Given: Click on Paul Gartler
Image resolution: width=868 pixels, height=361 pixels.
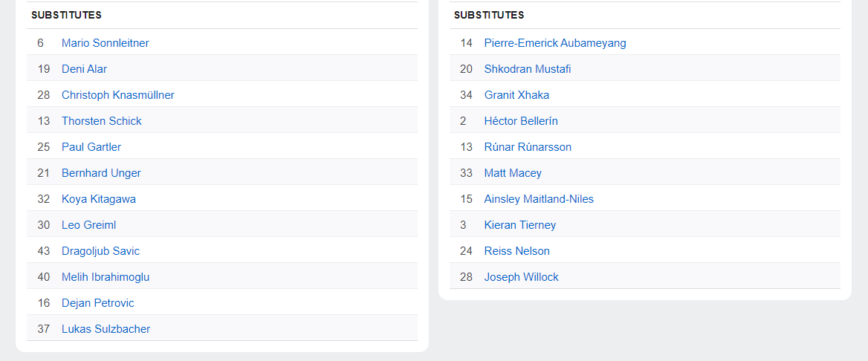Looking at the screenshot, I should pos(91,147).
